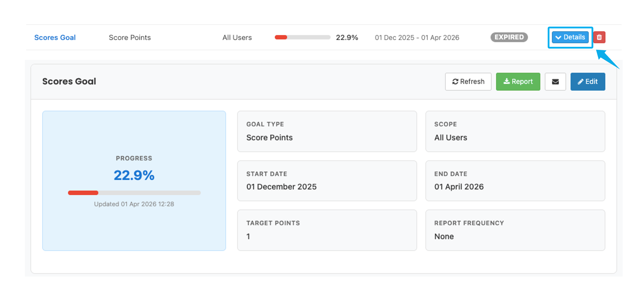Click the Scores Goal panel heading
This screenshot has height=294, width=644.
pos(69,82)
